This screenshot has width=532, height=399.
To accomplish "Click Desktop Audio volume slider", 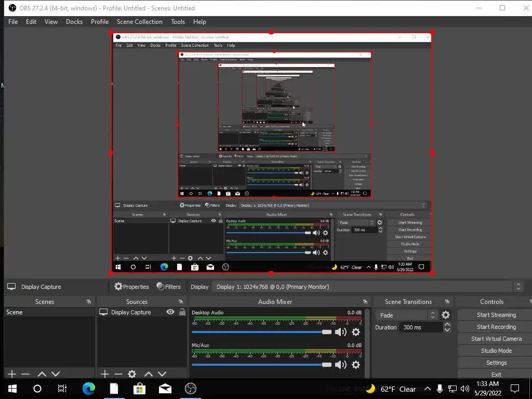I will pyautogui.click(x=262, y=332).
